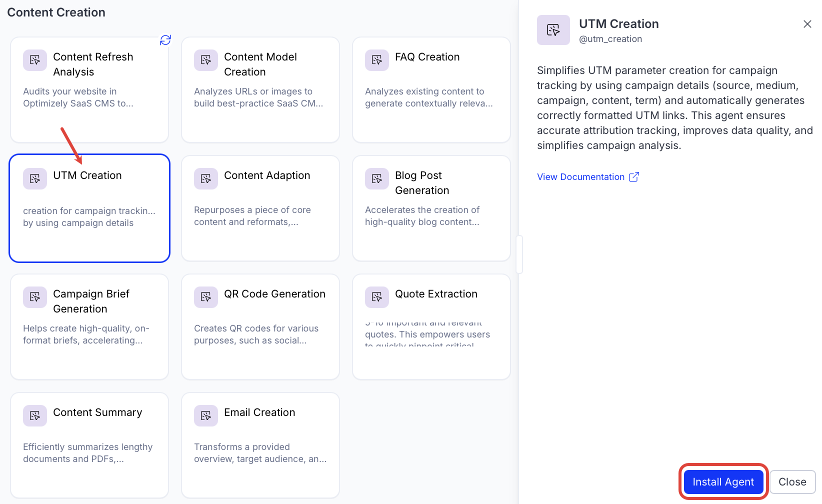Screen dimensions: 822x504
Task: Click the refresh icon above the agent cards
Action: pyautogui.click(x=165, y=40)
